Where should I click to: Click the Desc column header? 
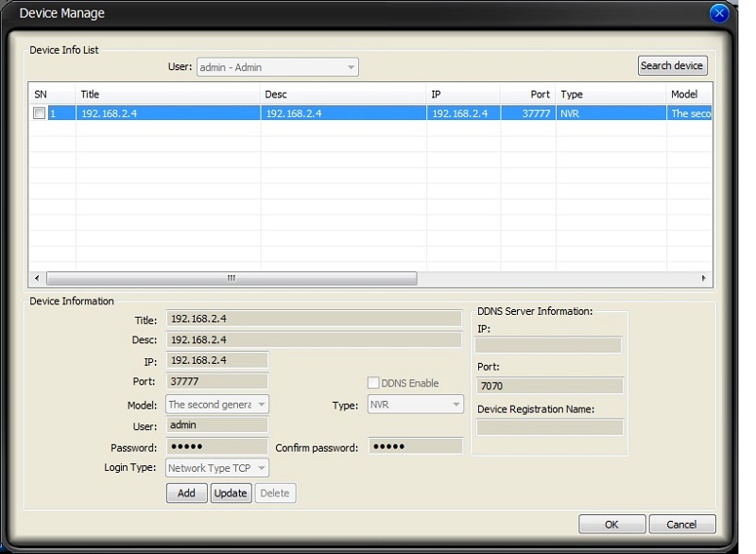343,94
